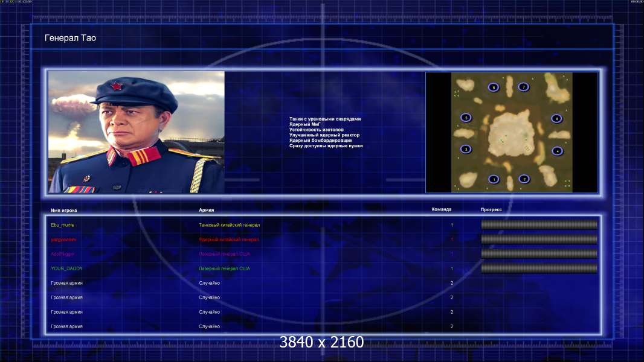The width and height of the screenshot is (644, 362).
Task: Click the 'Команда' column header
Action: [x=442, y=209]
